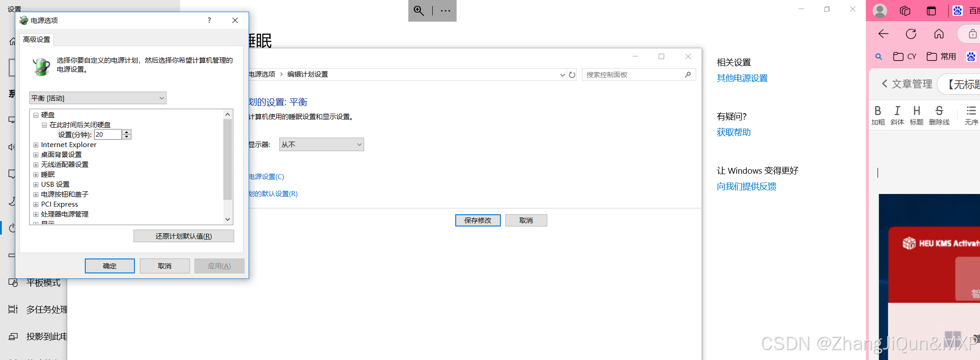Expand the 处理器电源管理 tree node

click(x=36, y=214)
